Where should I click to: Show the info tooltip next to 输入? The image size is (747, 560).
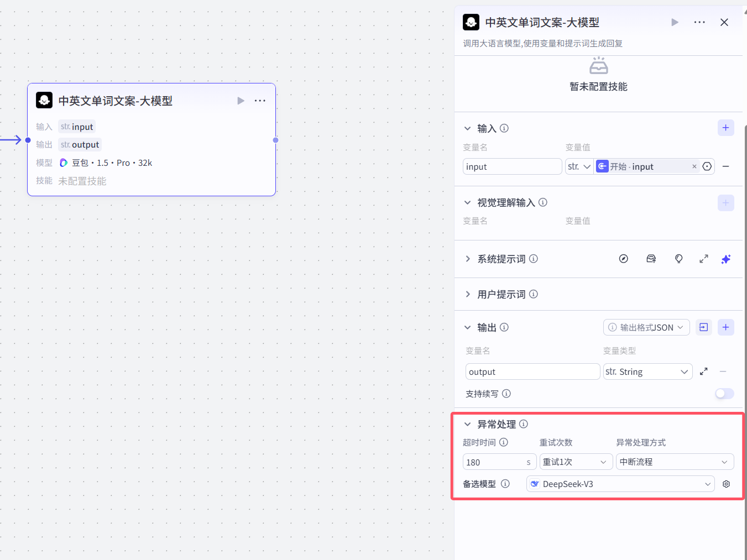(x=504, y=128)
